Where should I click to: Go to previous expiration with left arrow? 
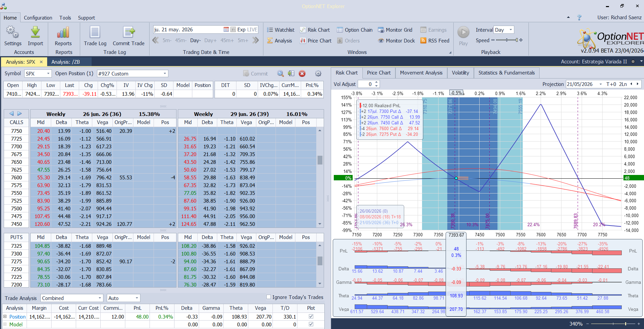tap(11, 114)
